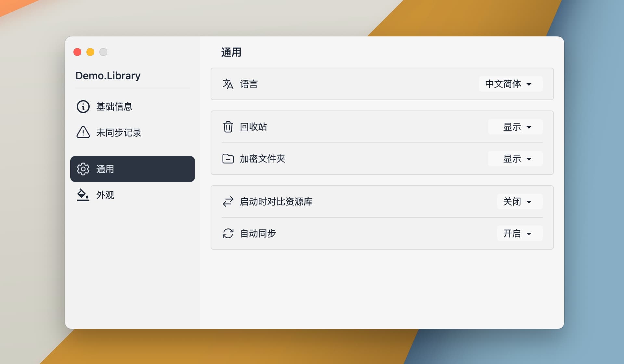Click the refresh icon beside 自动同步
This screenshot has width=624, height=364.
(x=228, y=233)
